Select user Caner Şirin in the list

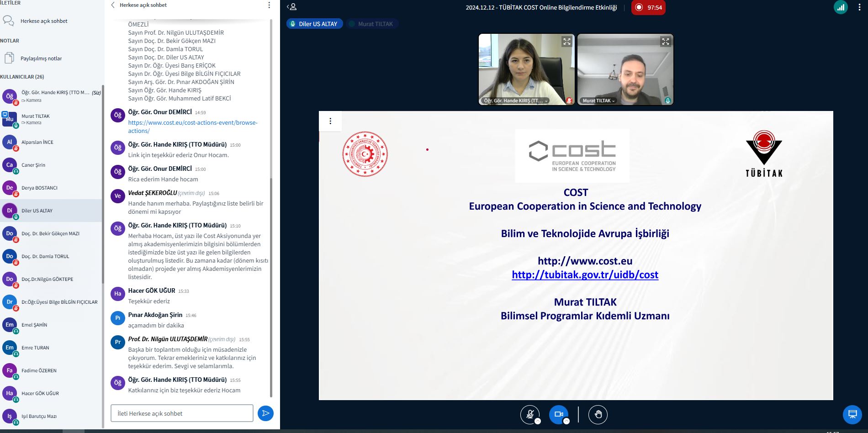[x=51, y=165]
